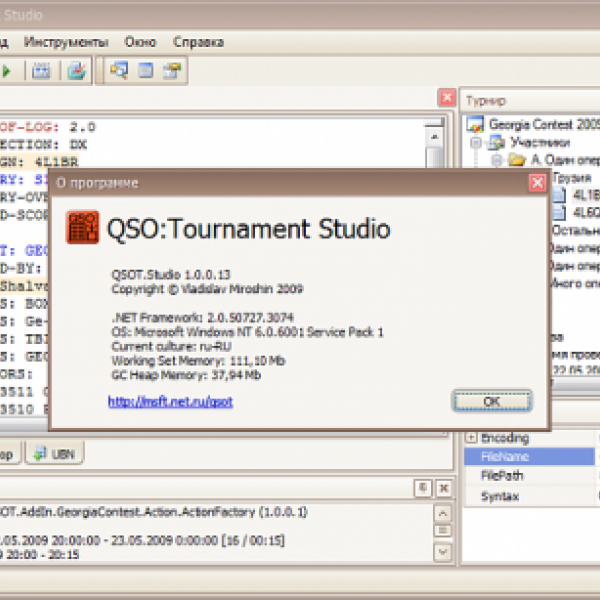This screenshot has height=600, width=600.
Task: Close the bottom output panel
Action: pos(444,488)
